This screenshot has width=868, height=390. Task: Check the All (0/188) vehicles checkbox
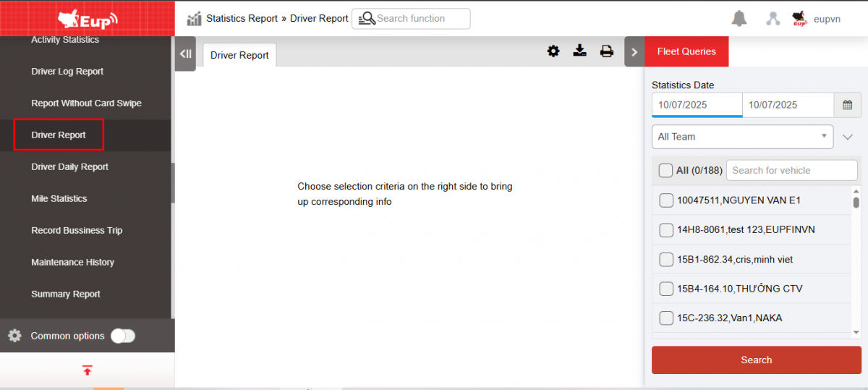(x=665, y=171)
